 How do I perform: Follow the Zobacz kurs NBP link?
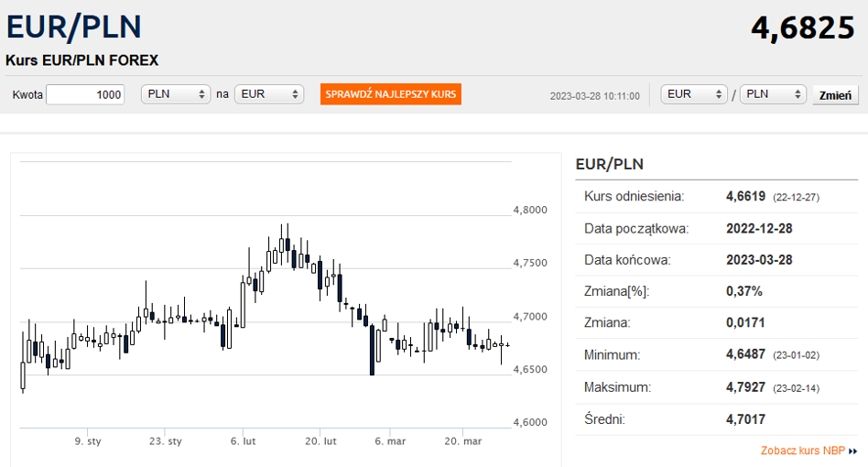(x=803, y=451)
